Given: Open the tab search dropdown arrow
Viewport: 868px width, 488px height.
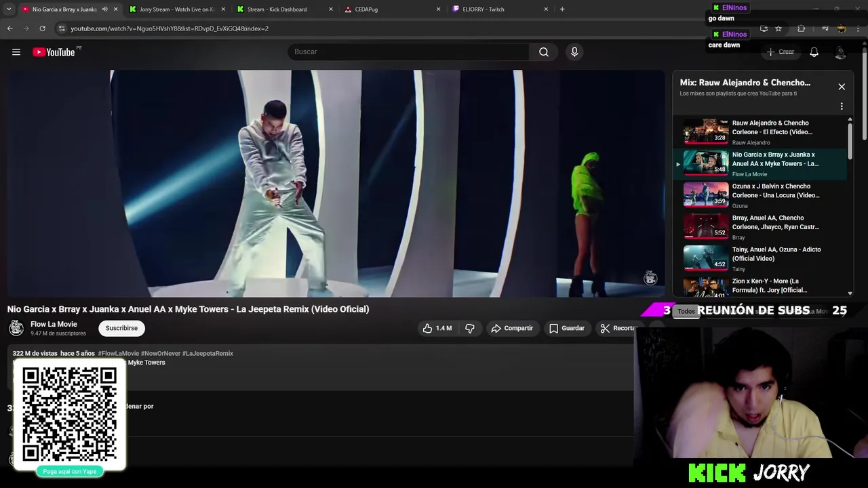Looking at the screenshot, I should coord(9,9).
